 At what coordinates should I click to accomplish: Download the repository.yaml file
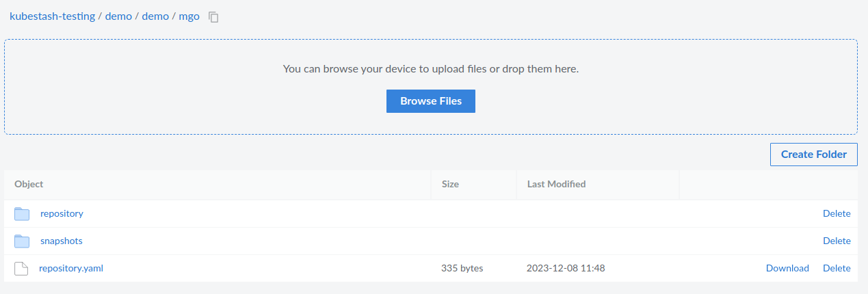(x=787, y=268)
